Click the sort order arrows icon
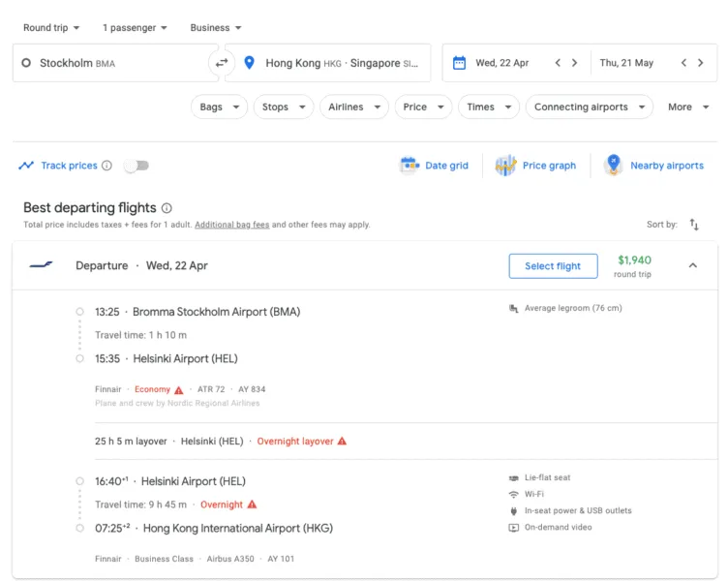 (x=694, y=225)
